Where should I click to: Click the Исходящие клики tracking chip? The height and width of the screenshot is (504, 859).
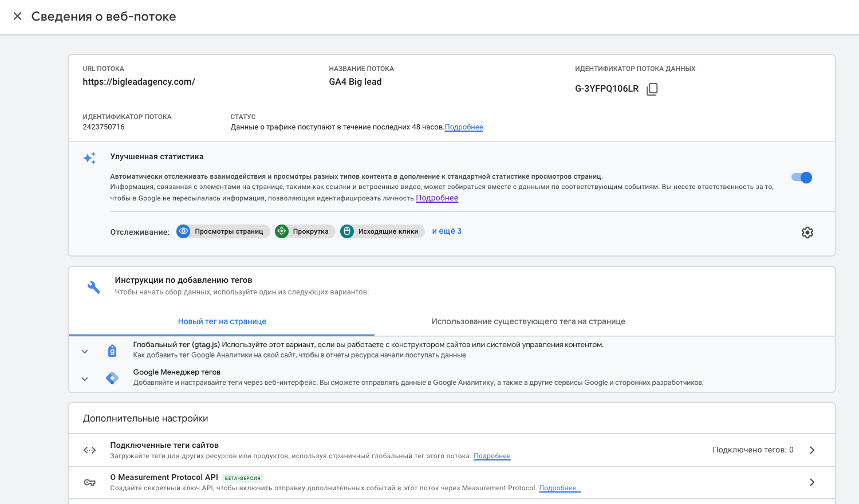pyautogui.click(x=383, y=231)
